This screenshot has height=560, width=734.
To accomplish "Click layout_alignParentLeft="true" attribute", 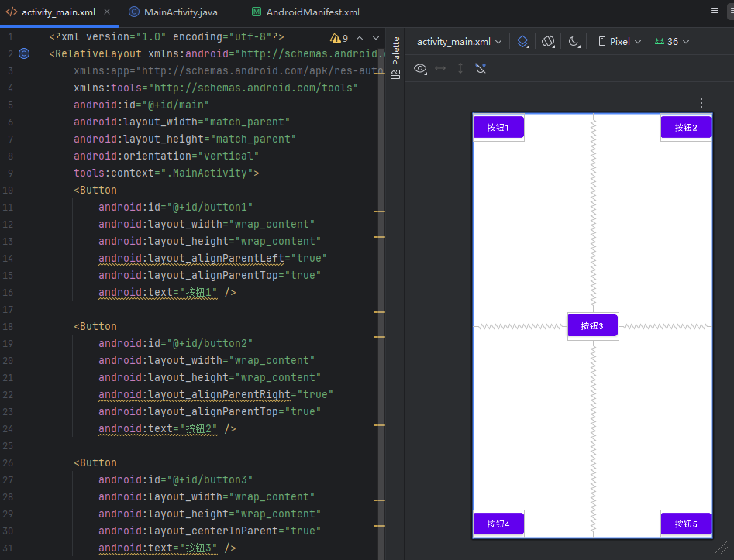I will point(212,258).
